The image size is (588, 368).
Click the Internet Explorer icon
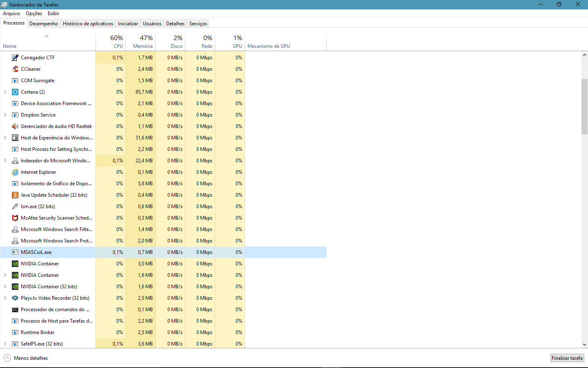[15, 172]
